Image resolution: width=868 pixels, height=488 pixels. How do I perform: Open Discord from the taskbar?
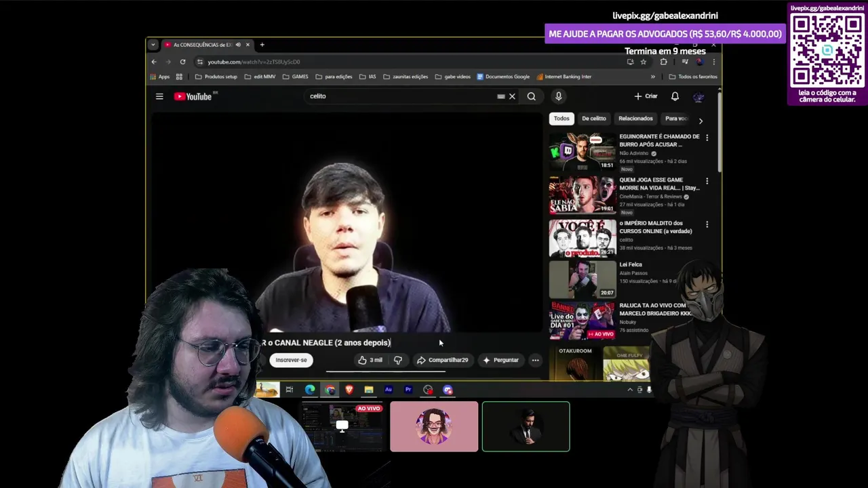[448, 389]
